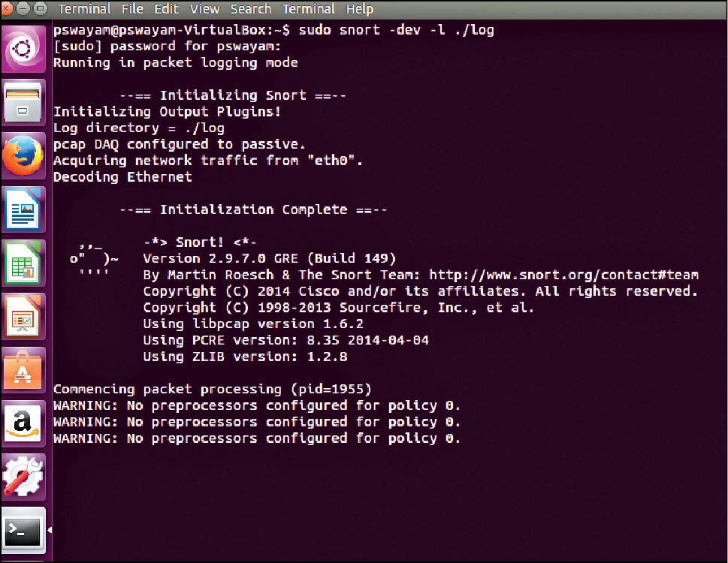Launch LibreOffice Writer from the launcher
Viewport: 728px width, 563px height.
pos(26,209)
